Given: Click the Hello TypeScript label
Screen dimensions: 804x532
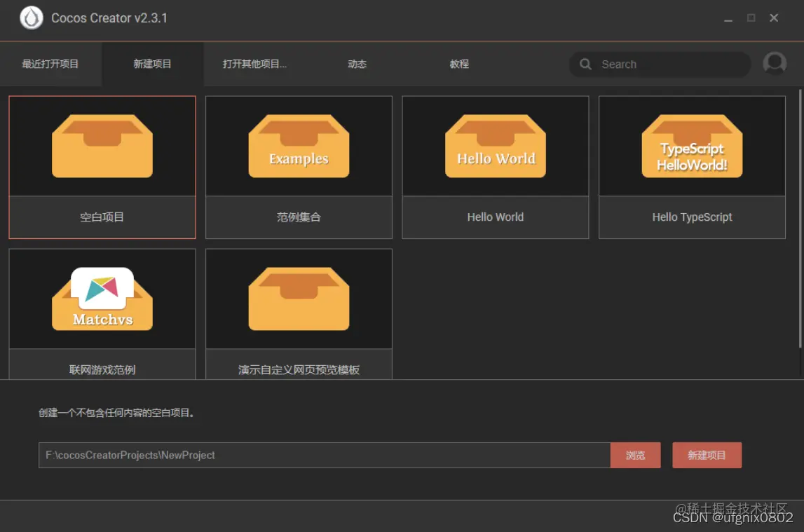Looking at the screenshot, I should [x=693, y=217].
